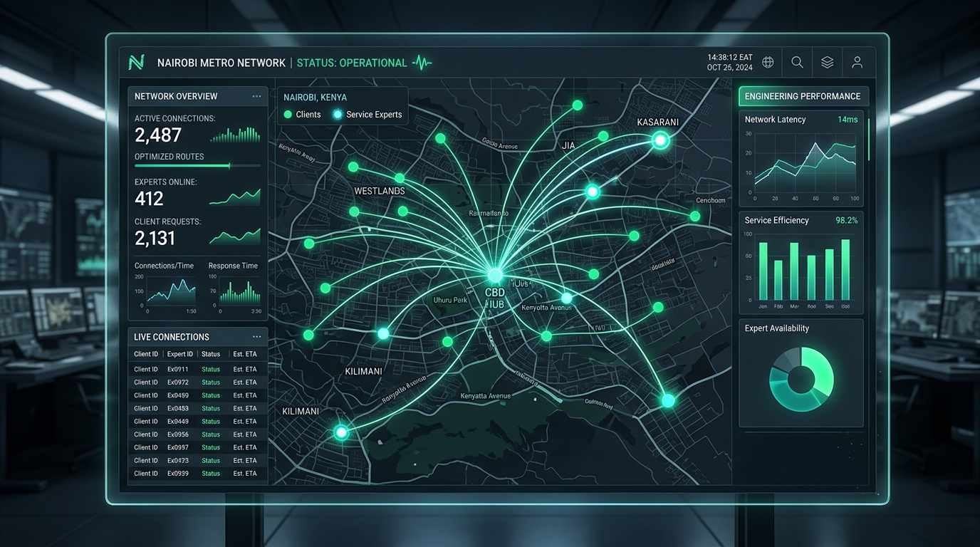This screenshot has width=980, height=547.
Task: Click the Uhuru Park map label
Action: coord(451,300)
